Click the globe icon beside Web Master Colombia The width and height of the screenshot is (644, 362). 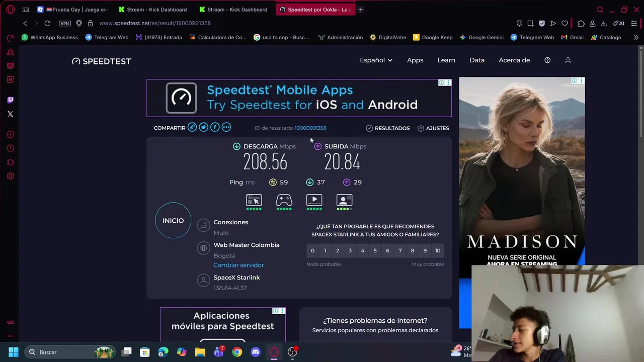(x=203, y=248)
